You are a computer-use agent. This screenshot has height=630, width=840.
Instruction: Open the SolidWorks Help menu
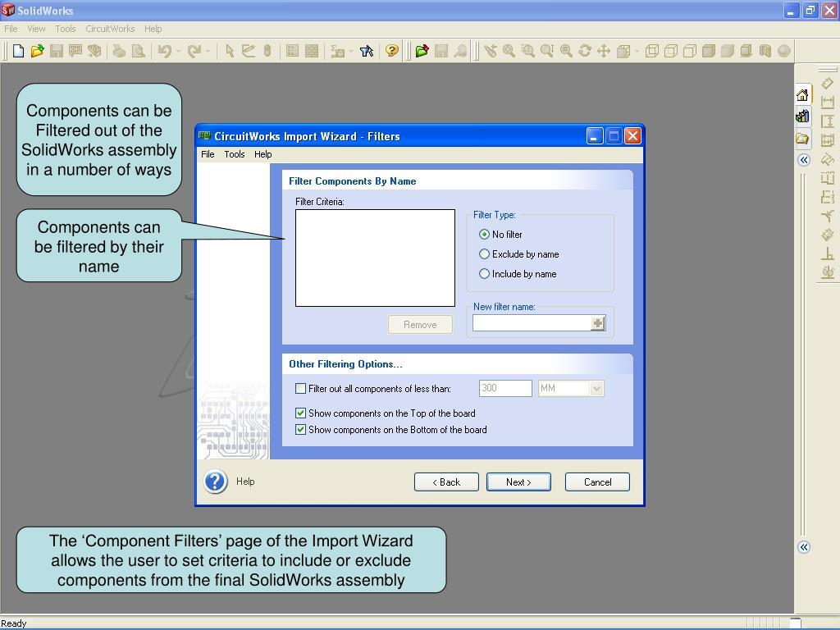(153, 29)
